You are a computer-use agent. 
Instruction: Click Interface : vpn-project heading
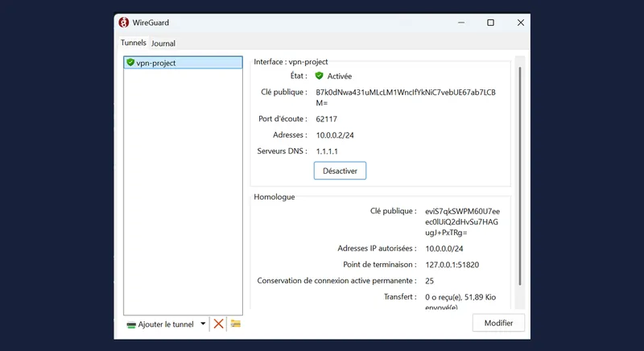(x=291, y=61)
